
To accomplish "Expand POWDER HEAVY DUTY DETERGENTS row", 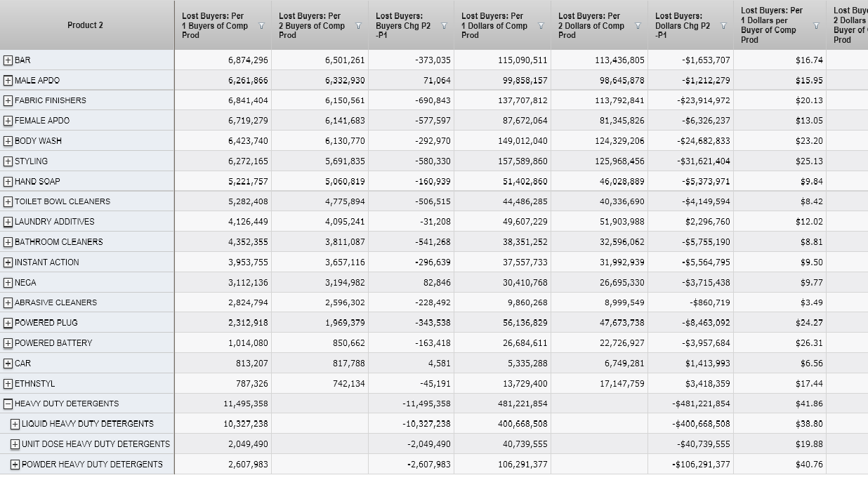I will pyautogui.click(x=15, y=465).
